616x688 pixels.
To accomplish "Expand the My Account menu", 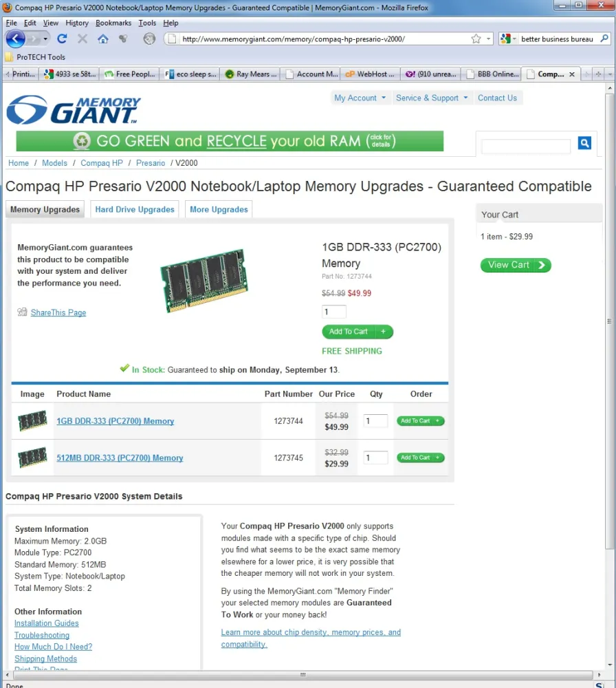I will click(360, 98).
